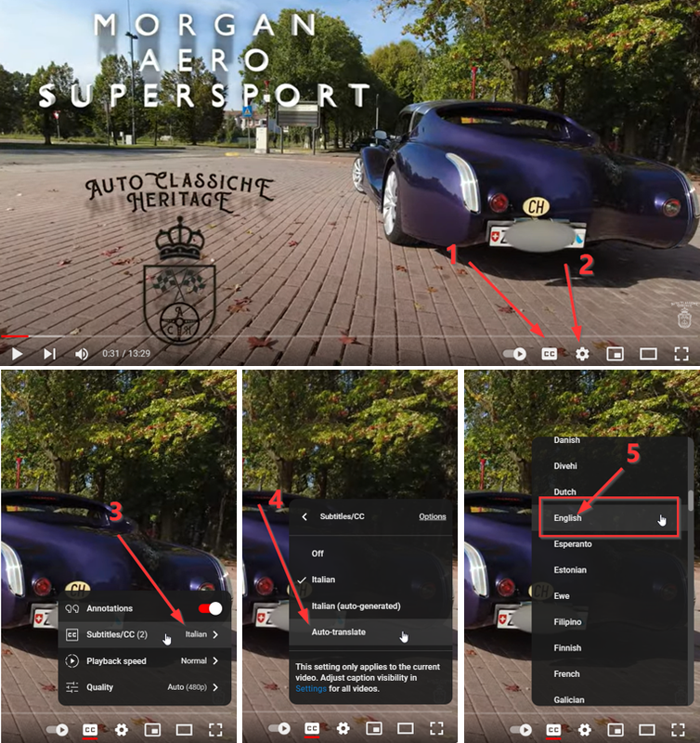Click theater mode icon under the Auto-translate panel
The width and height of the screenshot is (700, 743).
pyautogui.click(x=406, y=728)
